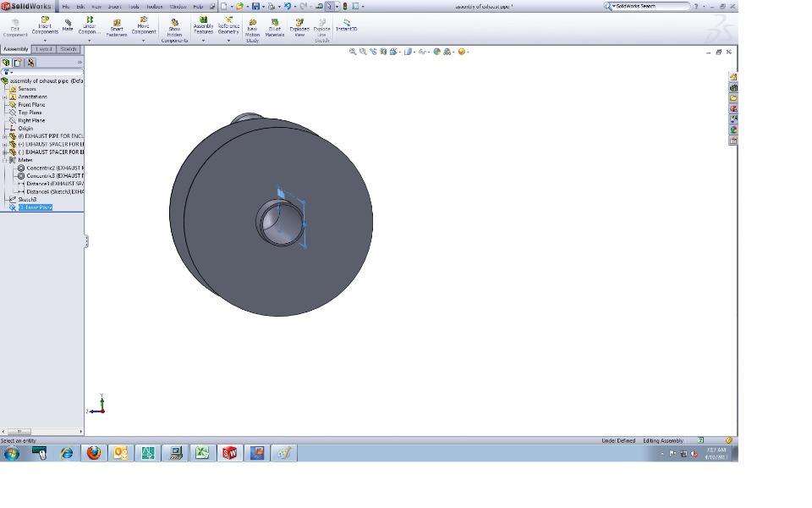
Task: Open the File Explorer task pane tab
Action: click(x=733, y=98)
